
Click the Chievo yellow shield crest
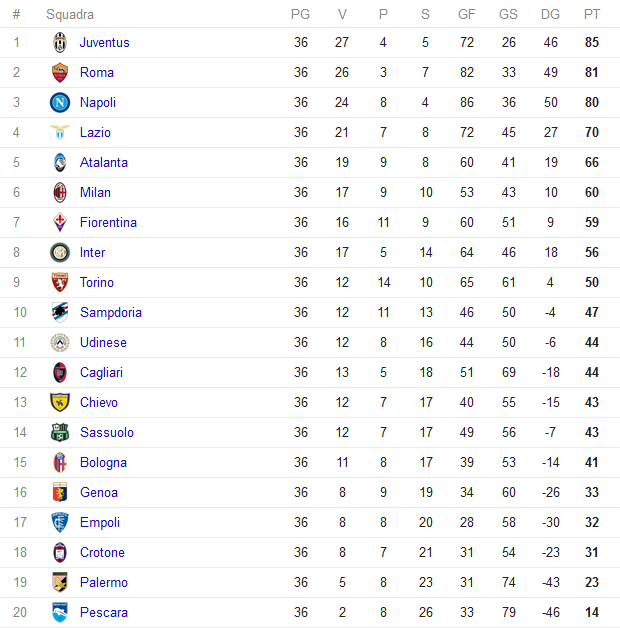pyautogui.click(x=60, y=403)
